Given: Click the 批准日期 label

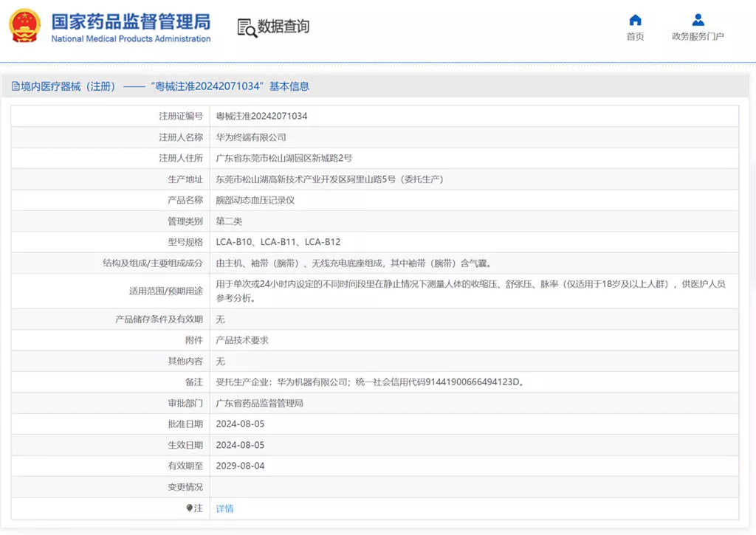Looking at the screenshot, I should click(185, 424).
